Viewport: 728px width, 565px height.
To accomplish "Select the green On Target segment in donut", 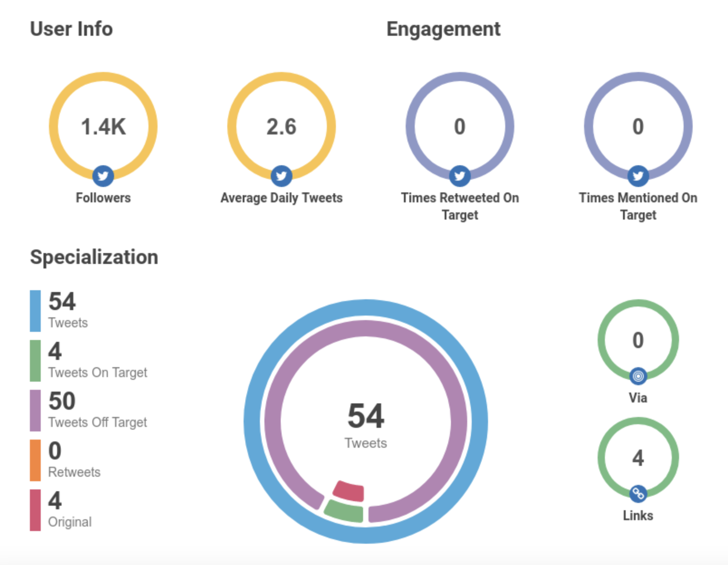I will tap(345, 511).
